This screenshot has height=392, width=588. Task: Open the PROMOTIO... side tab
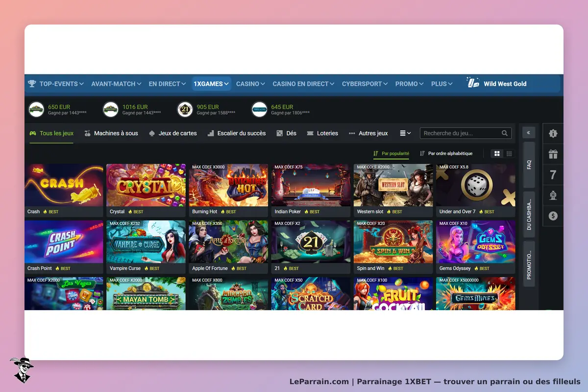pos(529,264)
